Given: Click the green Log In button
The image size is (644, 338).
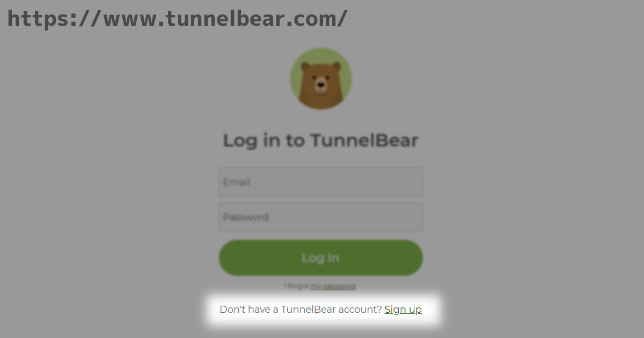Looking at the screenshot, I should [321, 258].
